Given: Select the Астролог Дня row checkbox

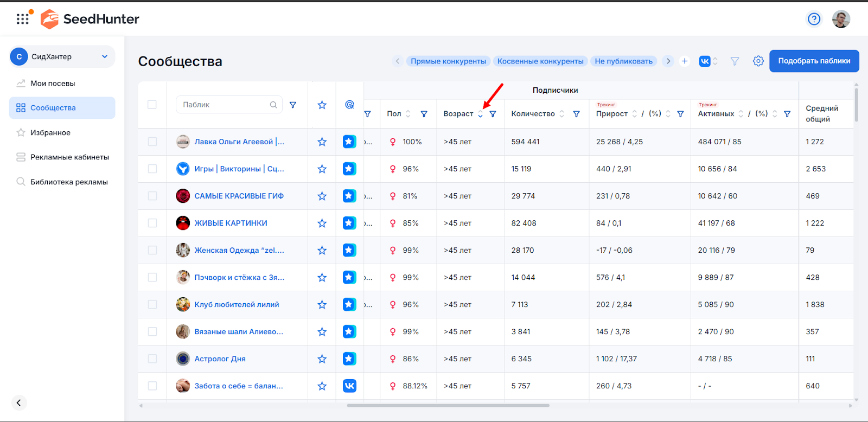Looking at the screenshot, I should coord(152,359).
